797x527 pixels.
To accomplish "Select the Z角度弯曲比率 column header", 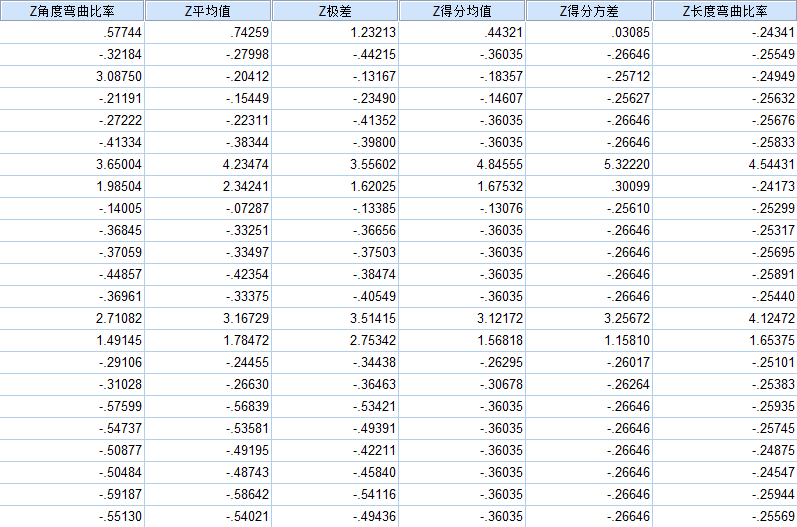I will tap(72, 11).
